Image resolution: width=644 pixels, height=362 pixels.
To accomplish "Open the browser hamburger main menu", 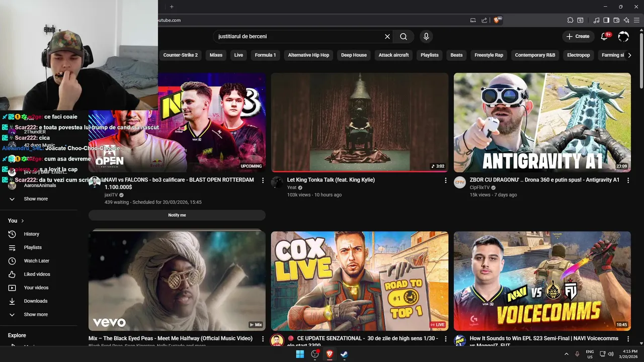I will (636, 20).
